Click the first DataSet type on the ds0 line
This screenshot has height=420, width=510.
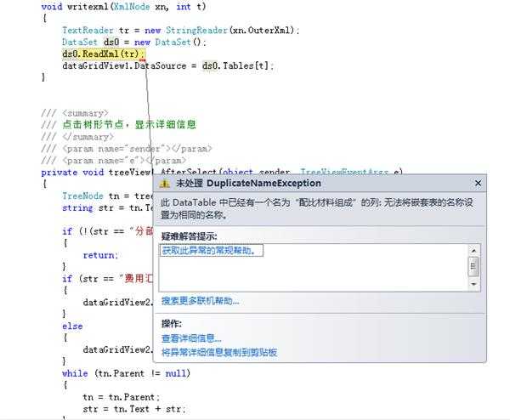(80, 42)
